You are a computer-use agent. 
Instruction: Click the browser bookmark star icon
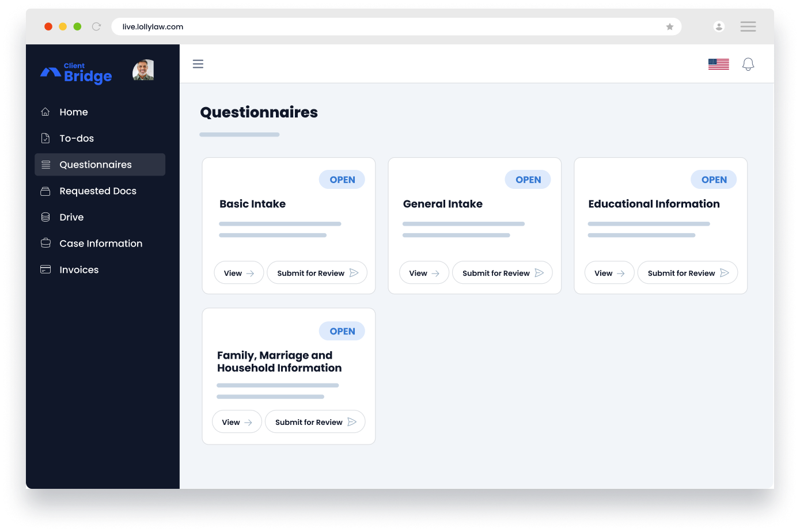point(669,27)
